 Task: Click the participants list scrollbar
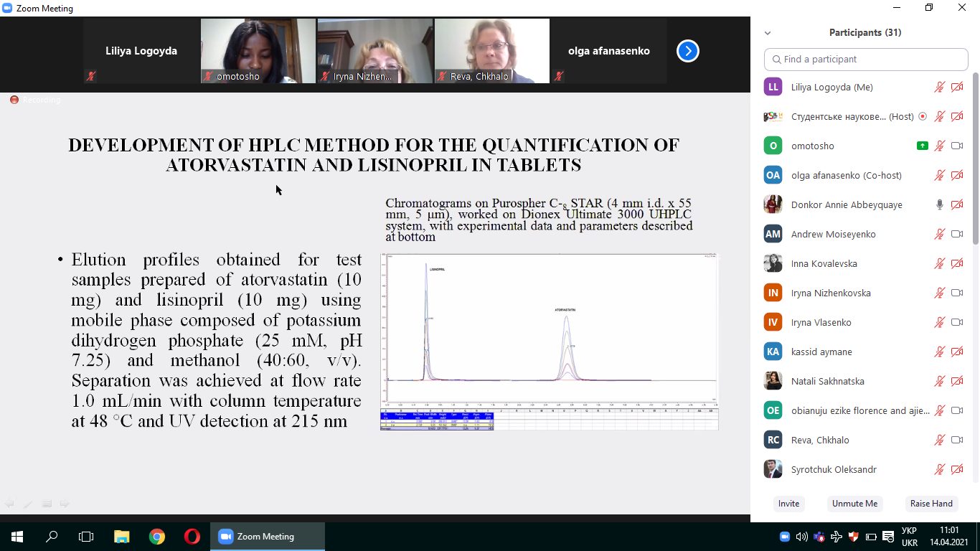(975, 158)
